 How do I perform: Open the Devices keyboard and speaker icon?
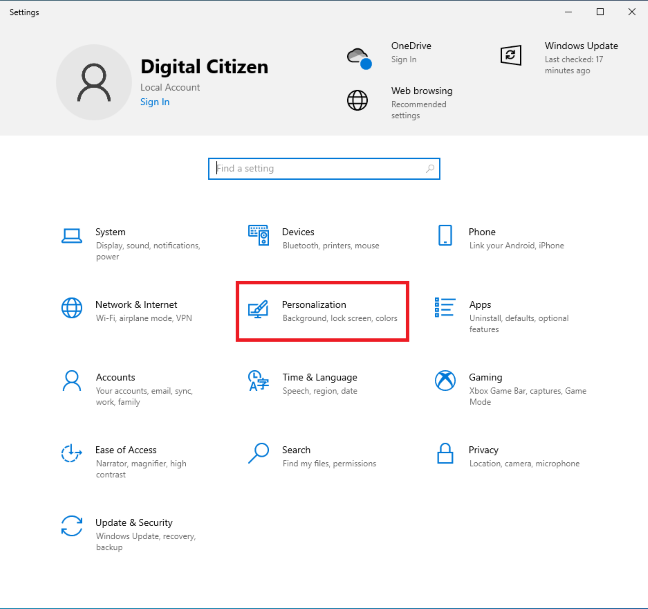point(259,236)
